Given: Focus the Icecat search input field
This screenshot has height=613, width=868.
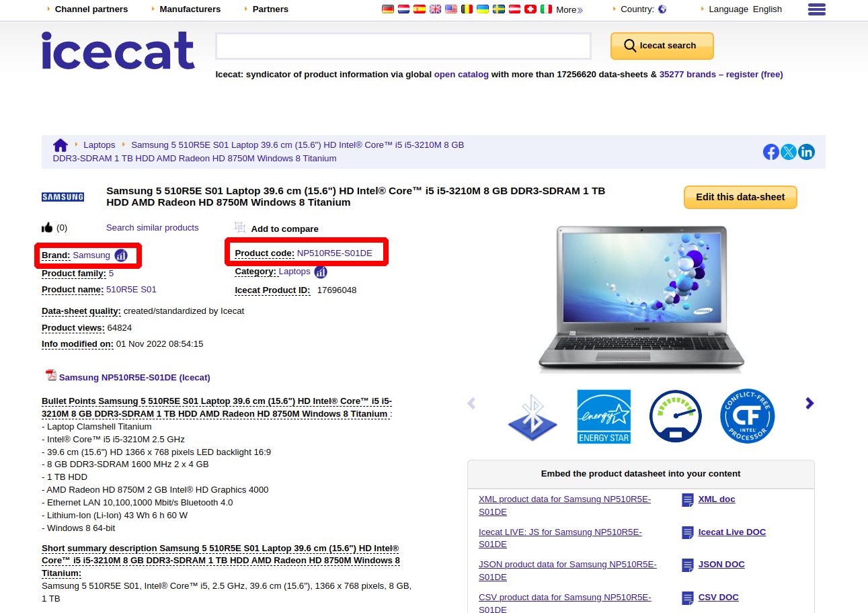Looking at the screenshot, I should point(403,46).
